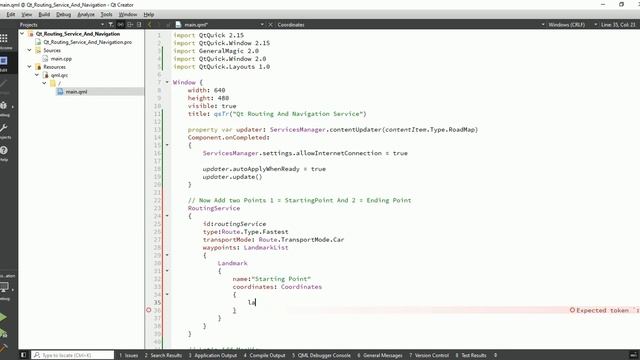Open the Tools menu
This screenshot has width=640, height=360.
(107, 14)
